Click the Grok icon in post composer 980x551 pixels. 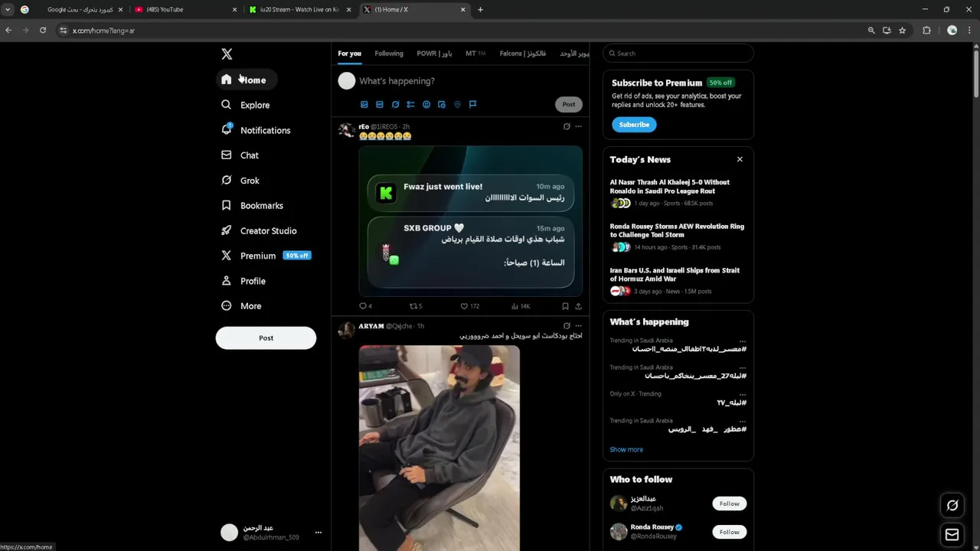(x=395, y=104)
